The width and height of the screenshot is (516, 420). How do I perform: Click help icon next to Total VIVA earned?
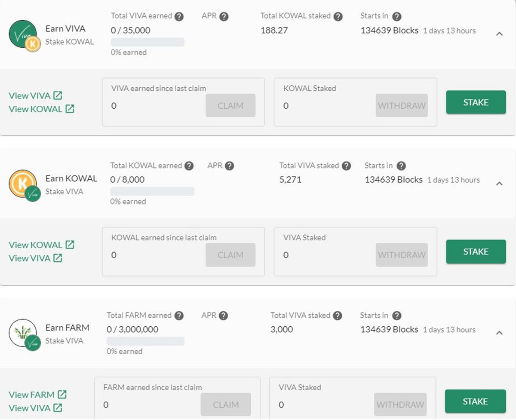179,16
